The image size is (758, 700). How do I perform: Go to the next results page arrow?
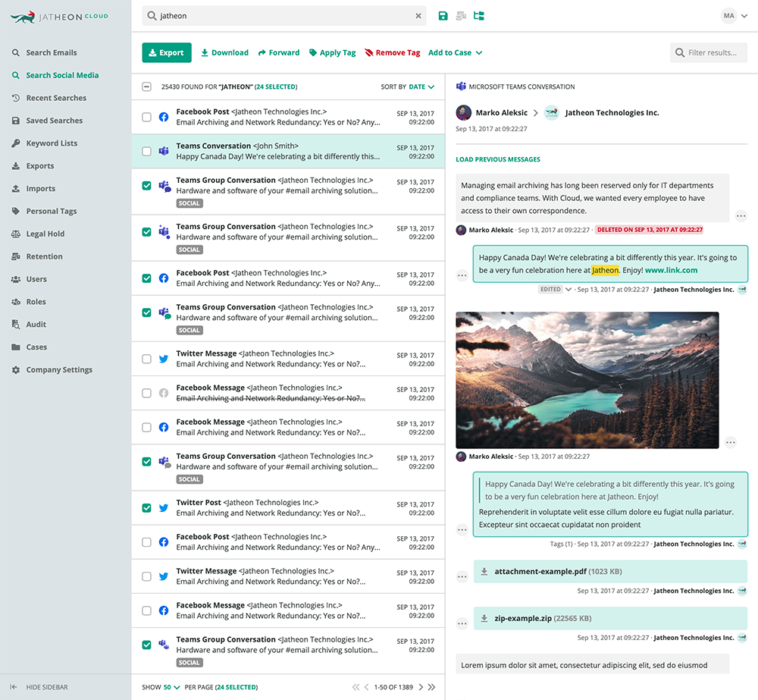(421, 687)
